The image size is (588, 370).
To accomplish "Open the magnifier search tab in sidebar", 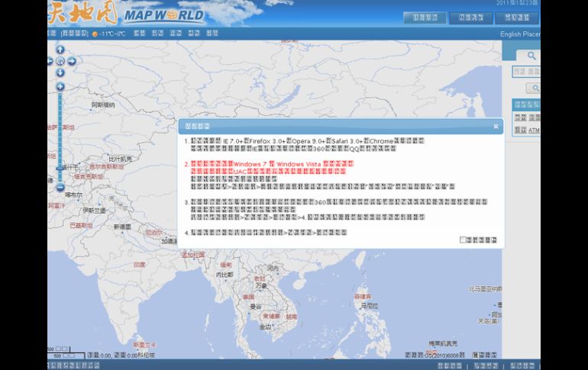I will click(531, 56).
